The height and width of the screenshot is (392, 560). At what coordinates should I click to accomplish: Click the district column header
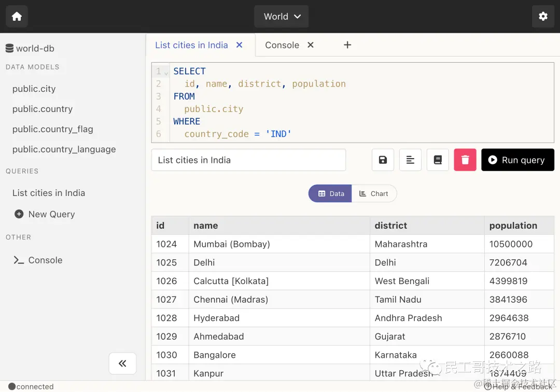pyautogui.click(x=427, y=226)
